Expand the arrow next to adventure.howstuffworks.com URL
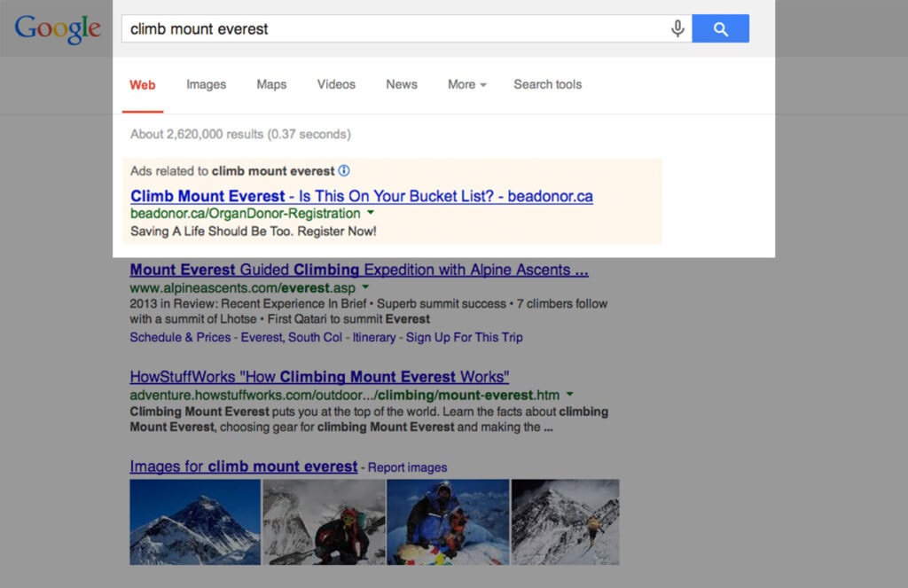The image size is (908, 588). (570, 394)
